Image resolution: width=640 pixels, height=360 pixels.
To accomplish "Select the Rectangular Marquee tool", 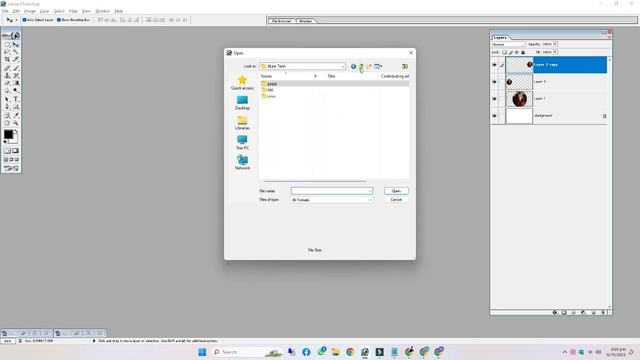I will click(x=7, y=44).
